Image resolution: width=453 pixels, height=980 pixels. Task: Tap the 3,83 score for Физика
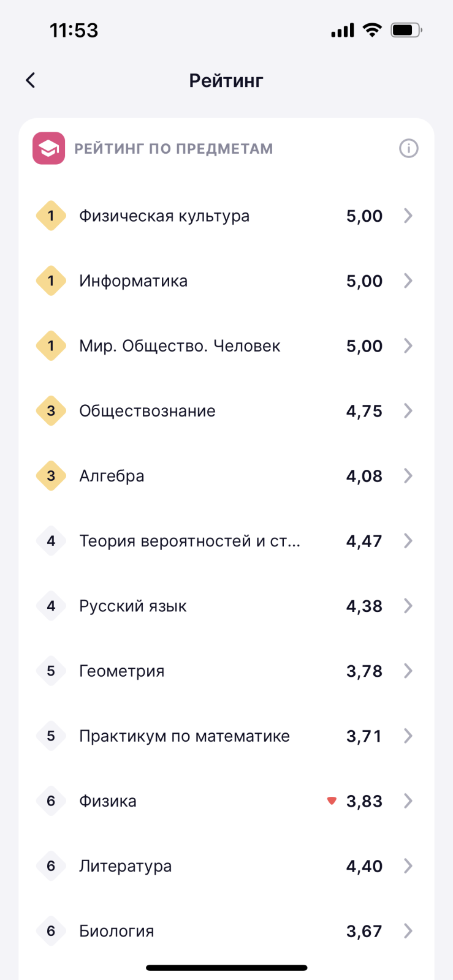[364, 801]
